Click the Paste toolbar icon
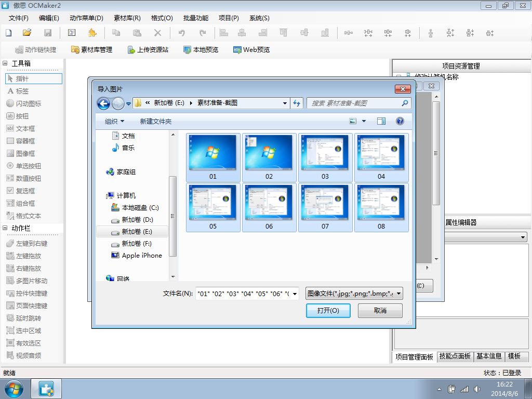The width and height of the screenshot is (532, 399). point(137,33)
